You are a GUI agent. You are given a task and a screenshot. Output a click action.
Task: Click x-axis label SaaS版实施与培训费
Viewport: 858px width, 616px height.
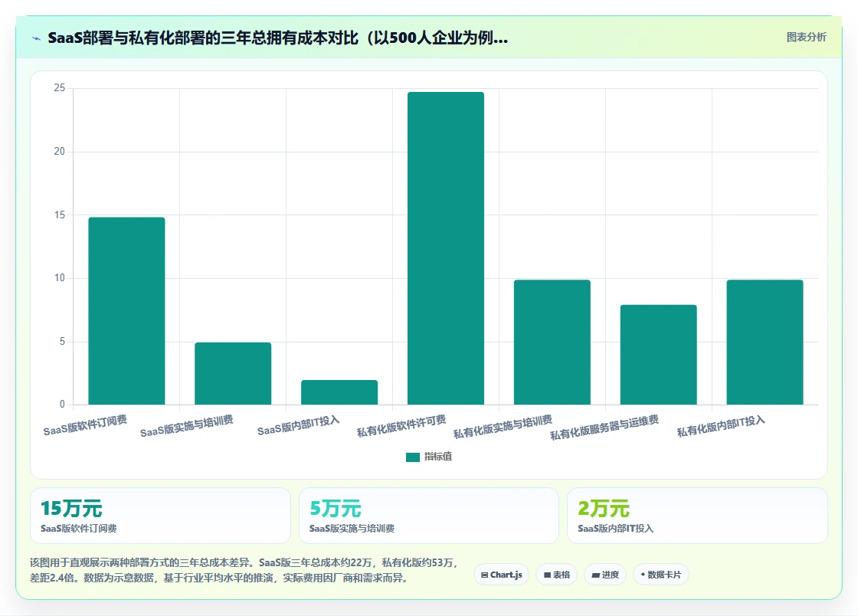187,426
